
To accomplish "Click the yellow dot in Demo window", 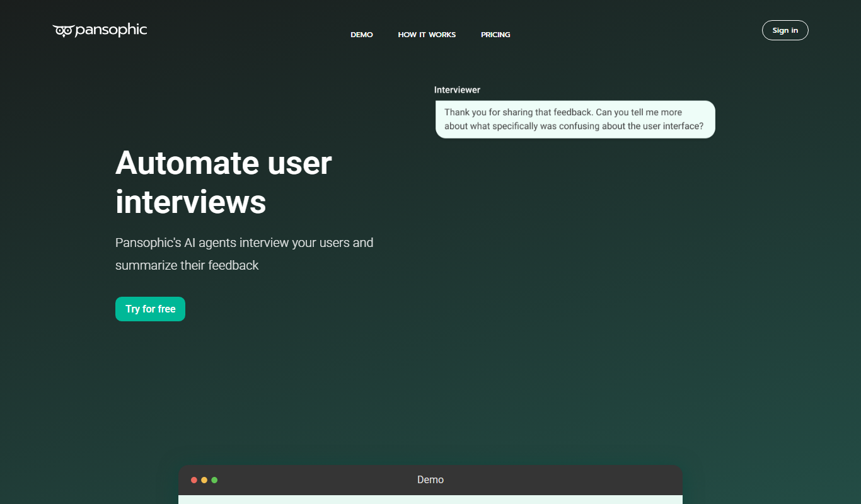I will pos(204,480).
